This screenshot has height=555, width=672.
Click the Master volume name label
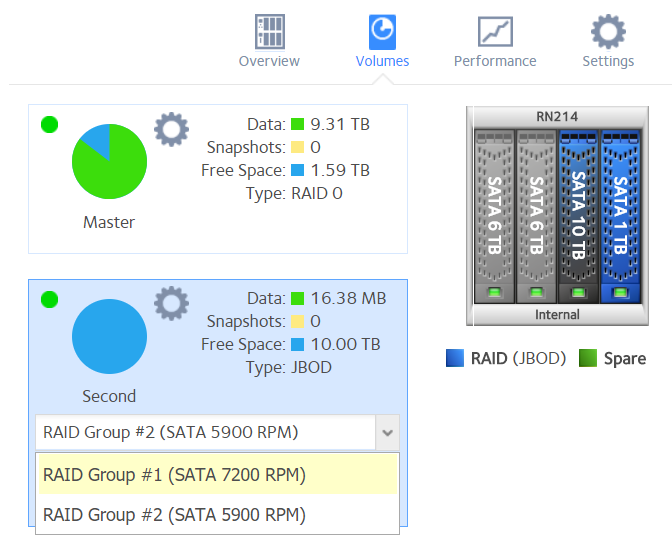pos(109,222)
